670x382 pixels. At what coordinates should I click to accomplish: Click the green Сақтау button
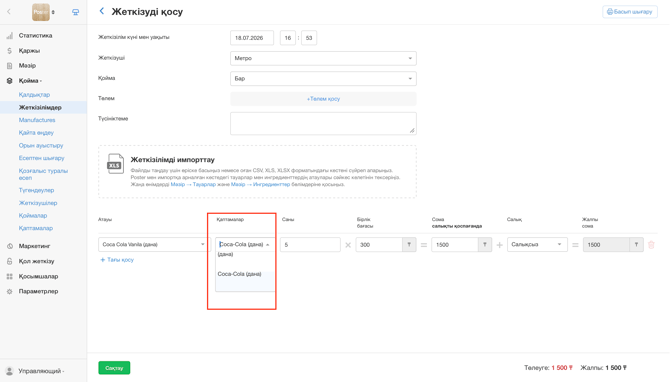114,368
